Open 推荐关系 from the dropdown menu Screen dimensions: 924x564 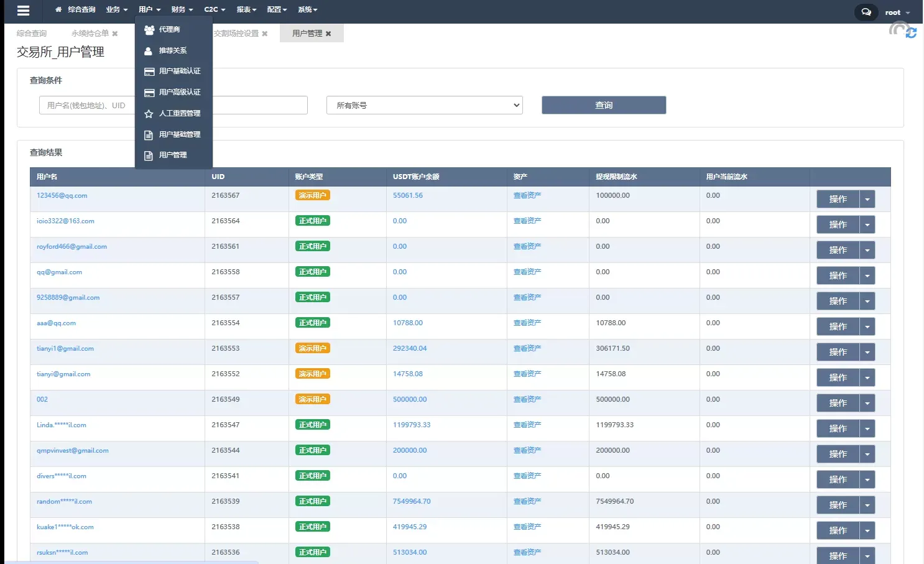click(172, 50)
